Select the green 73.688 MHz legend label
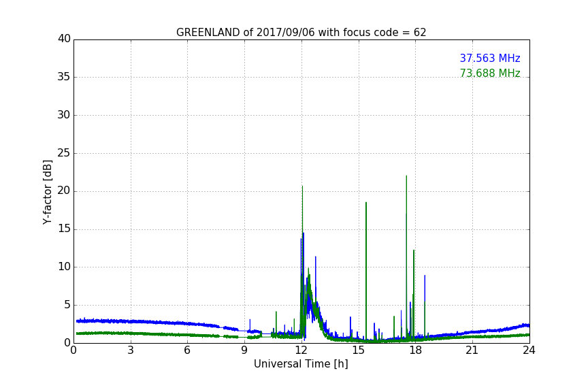The image size is (588, 392). coord(490,73)
